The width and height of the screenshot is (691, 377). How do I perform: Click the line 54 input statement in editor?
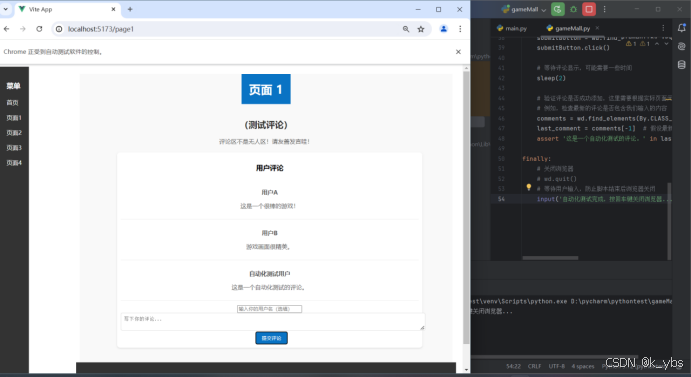(604, 199)
